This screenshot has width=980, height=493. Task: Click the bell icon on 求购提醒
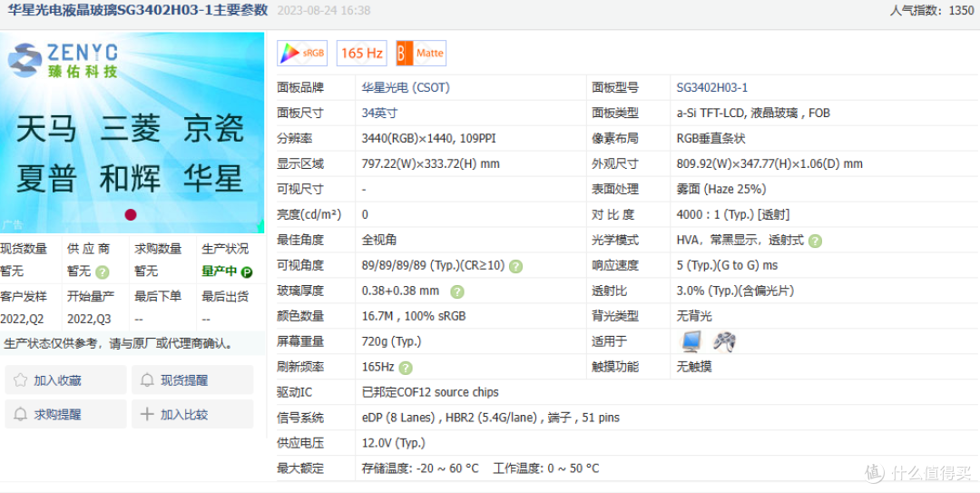pyautogui.click(x=20, y=414)
